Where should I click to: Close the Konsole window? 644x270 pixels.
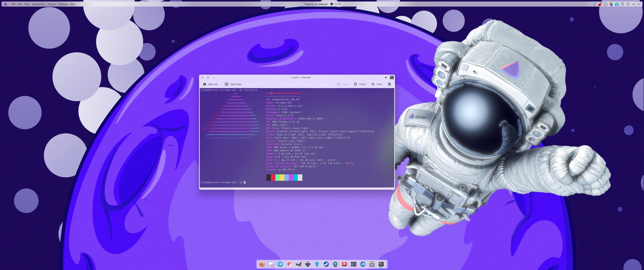tap(202, 78)
